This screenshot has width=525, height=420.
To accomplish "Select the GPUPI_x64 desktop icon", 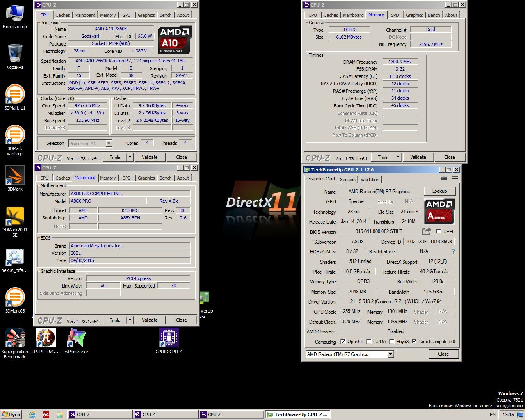I will (46, 340).
